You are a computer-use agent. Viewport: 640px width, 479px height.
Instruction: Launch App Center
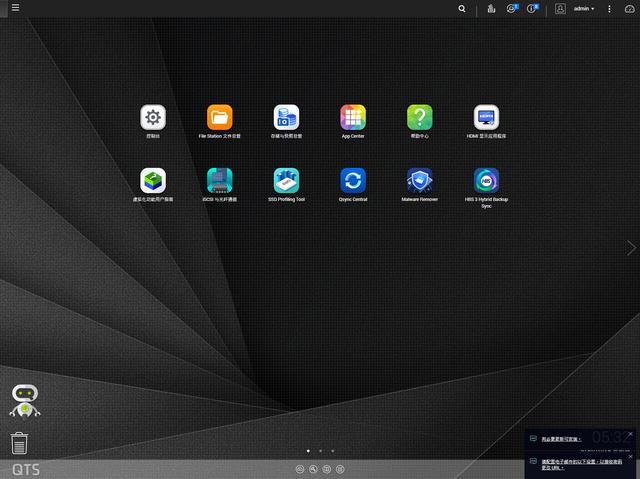tap(353, 117)
